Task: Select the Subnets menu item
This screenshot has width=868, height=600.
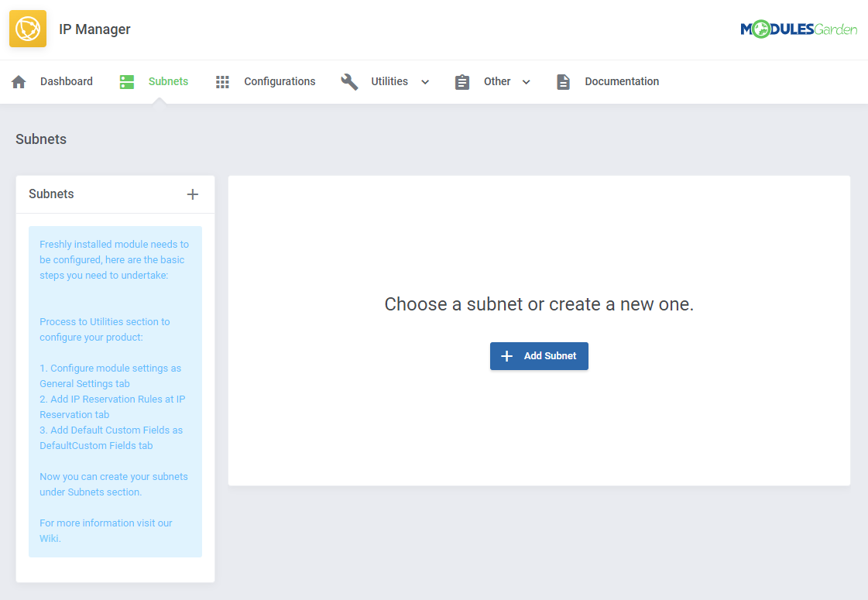Action: pos(168,81)
